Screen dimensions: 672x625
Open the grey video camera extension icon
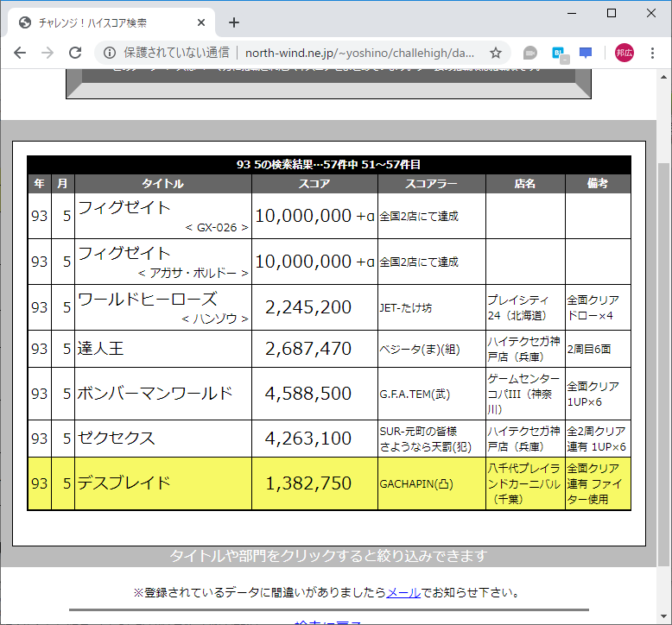pos(530,53)
